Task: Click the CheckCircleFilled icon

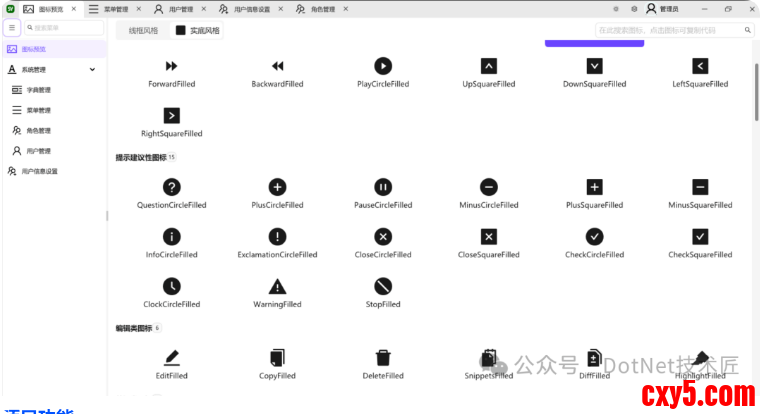Action: click(x=594, y=237)
